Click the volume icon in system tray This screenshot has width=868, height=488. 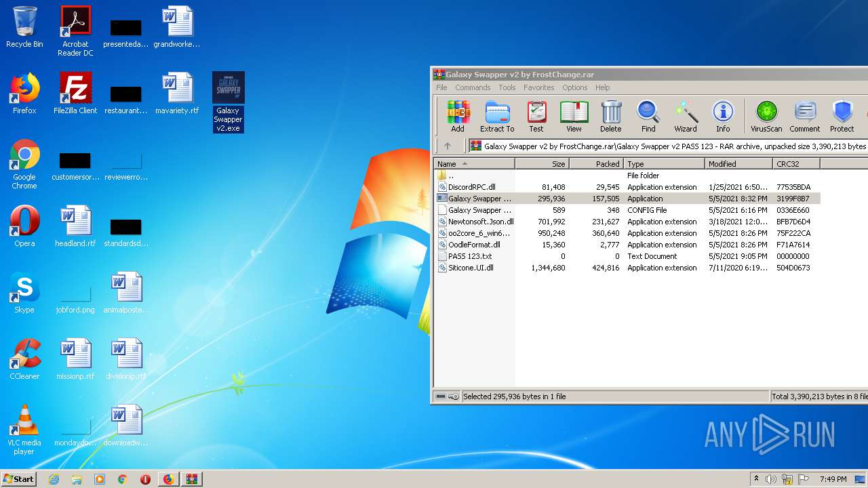tap(771, 479)
